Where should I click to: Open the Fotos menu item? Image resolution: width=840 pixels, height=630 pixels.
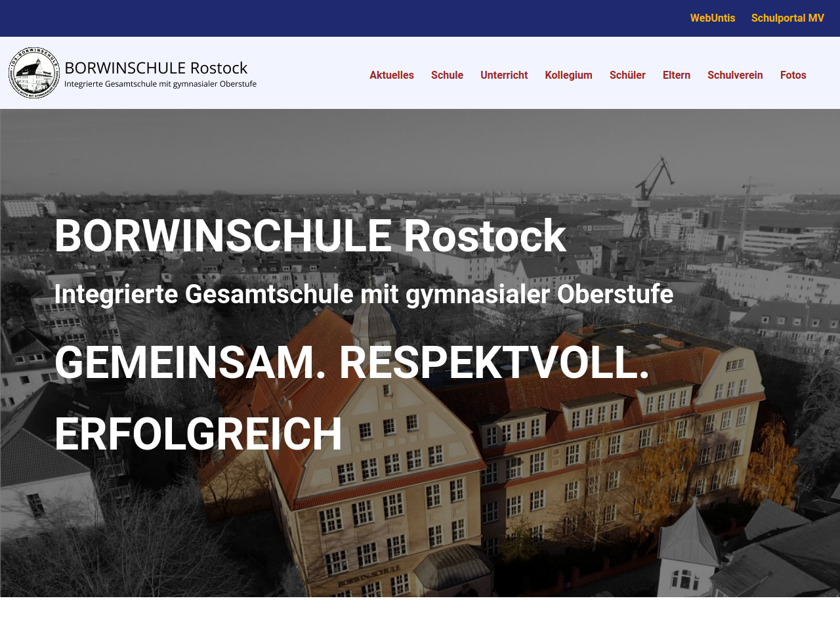click(793, 75)
